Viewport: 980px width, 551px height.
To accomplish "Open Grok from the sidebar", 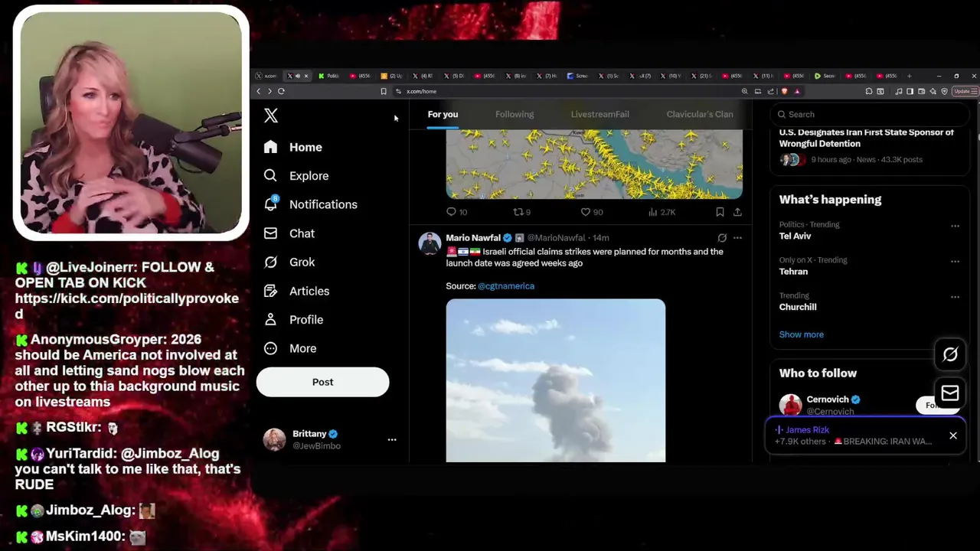I will tap(289, 262).
